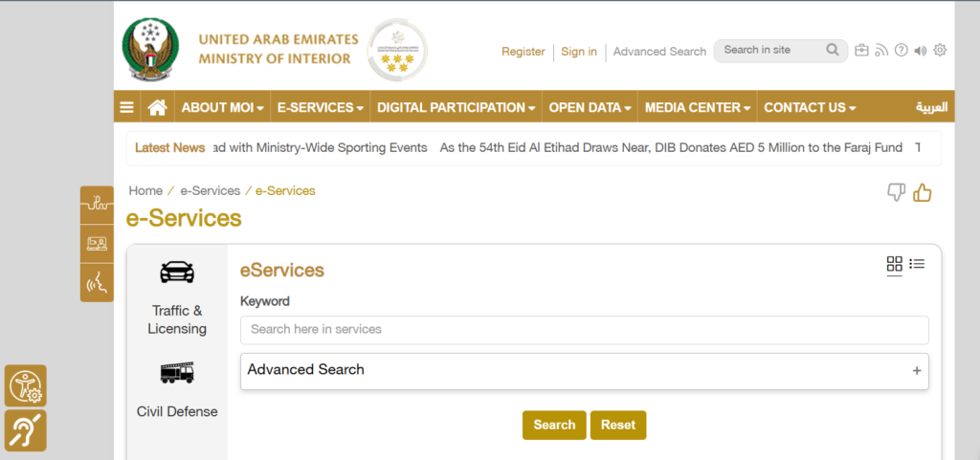Screen dimensions: 980x460
Task: Focus the Search in site field
Action: point(772,50)
